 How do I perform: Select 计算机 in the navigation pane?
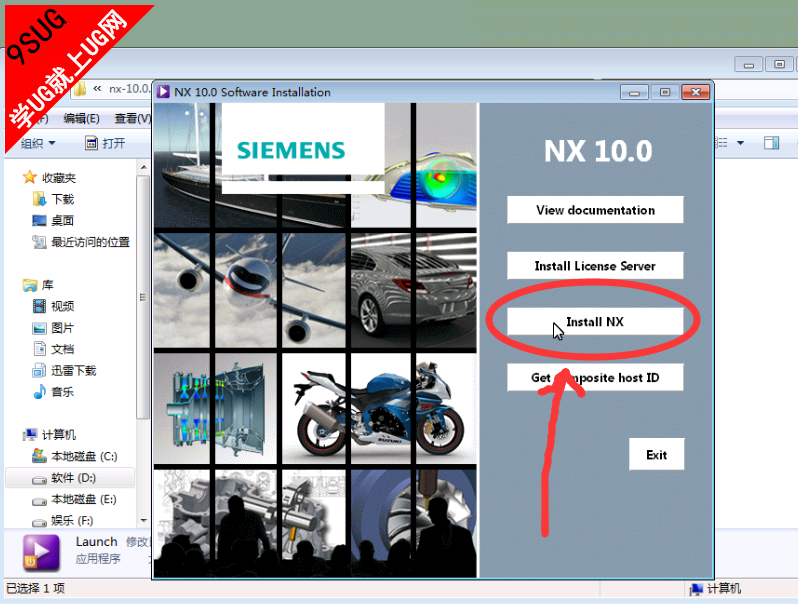tap(59, 435)
